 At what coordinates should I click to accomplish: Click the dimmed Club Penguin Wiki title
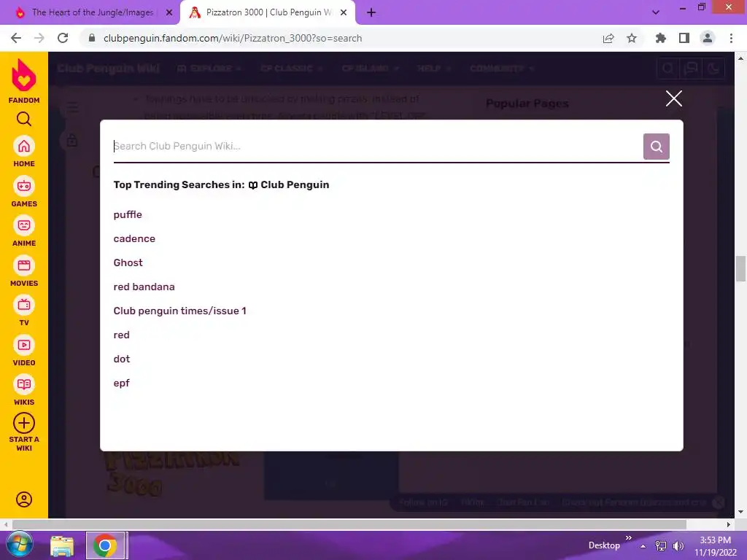(x=108, y=69)
